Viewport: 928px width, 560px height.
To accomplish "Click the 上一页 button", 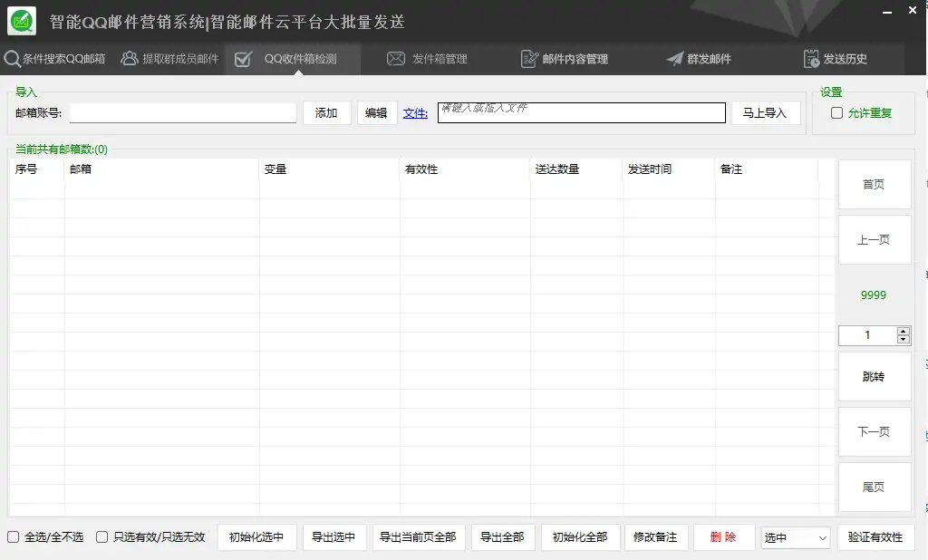I will pyautogui.click(x=875, y=240).
